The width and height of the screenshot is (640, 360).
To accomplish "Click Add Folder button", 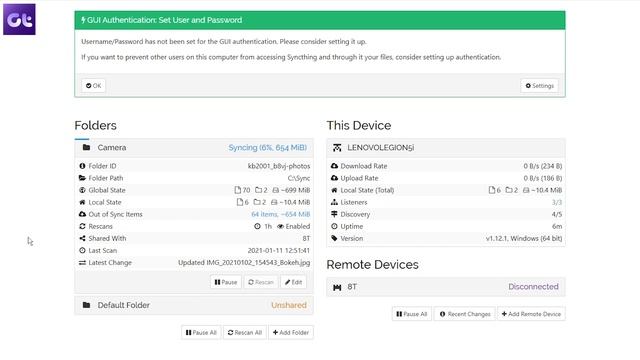I will (291, 333).
